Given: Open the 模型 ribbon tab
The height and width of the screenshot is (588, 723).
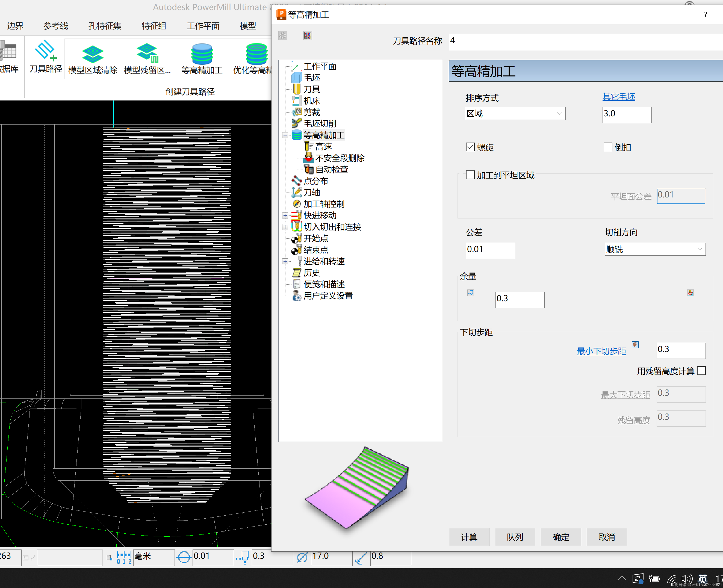Looking at the screenshot, I should click(x=248, y=26).
